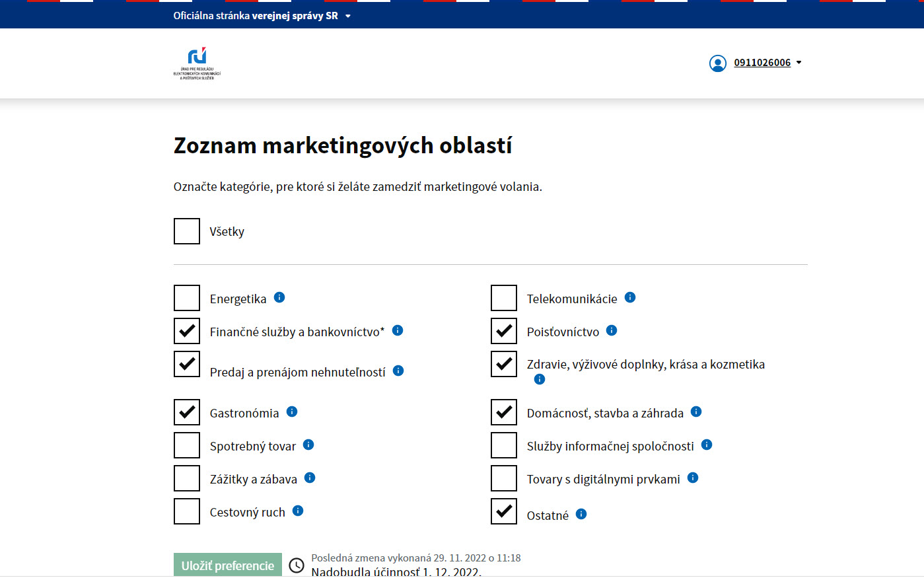Click info icon next to Poisťovníctvo

pyautogui.click(x=612, y=330)
